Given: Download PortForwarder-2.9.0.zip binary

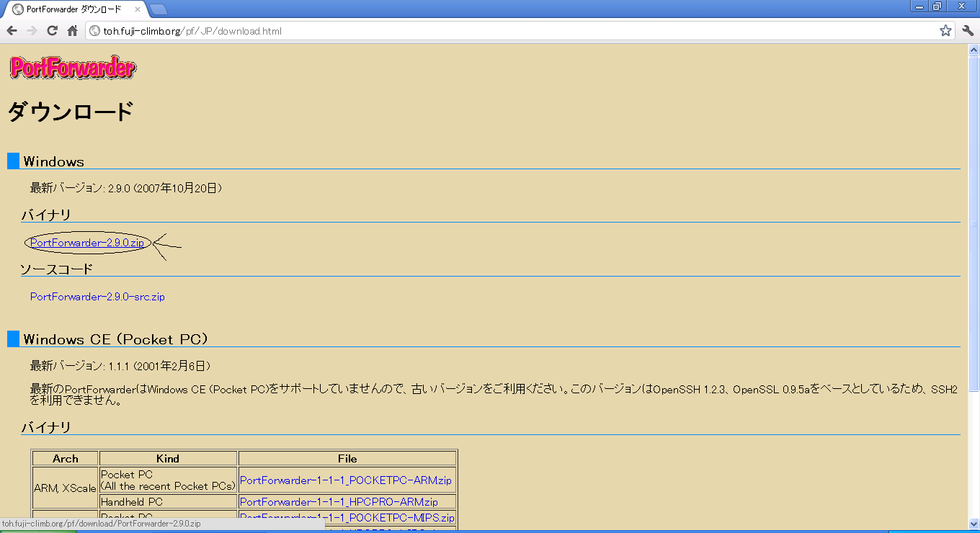Looking at the screenshot, I should coord(87,243).
